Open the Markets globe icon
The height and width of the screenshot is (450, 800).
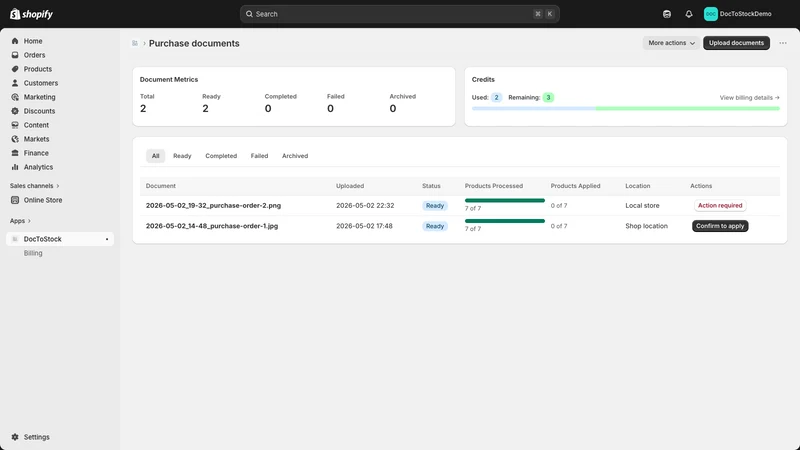click(x=15, y=139)
